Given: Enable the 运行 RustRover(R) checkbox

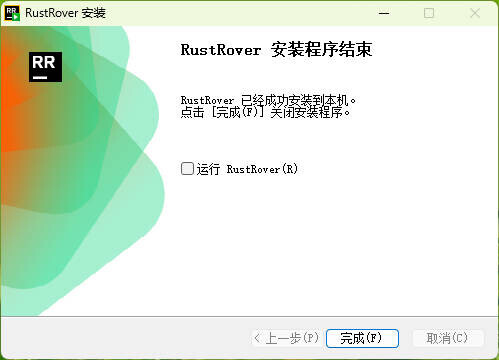Looking at the screenshot, I should click(187, 169).
